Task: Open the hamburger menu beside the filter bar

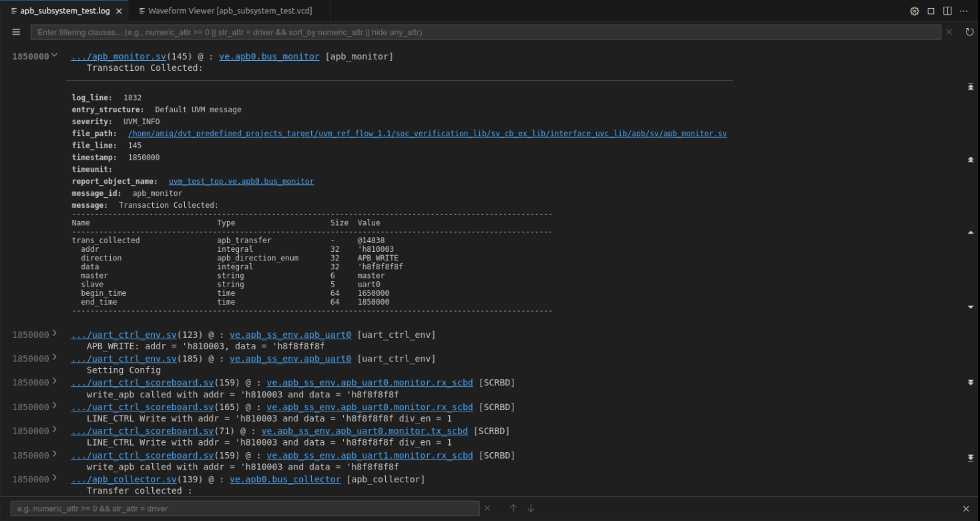Action: (x=15, y=31)
